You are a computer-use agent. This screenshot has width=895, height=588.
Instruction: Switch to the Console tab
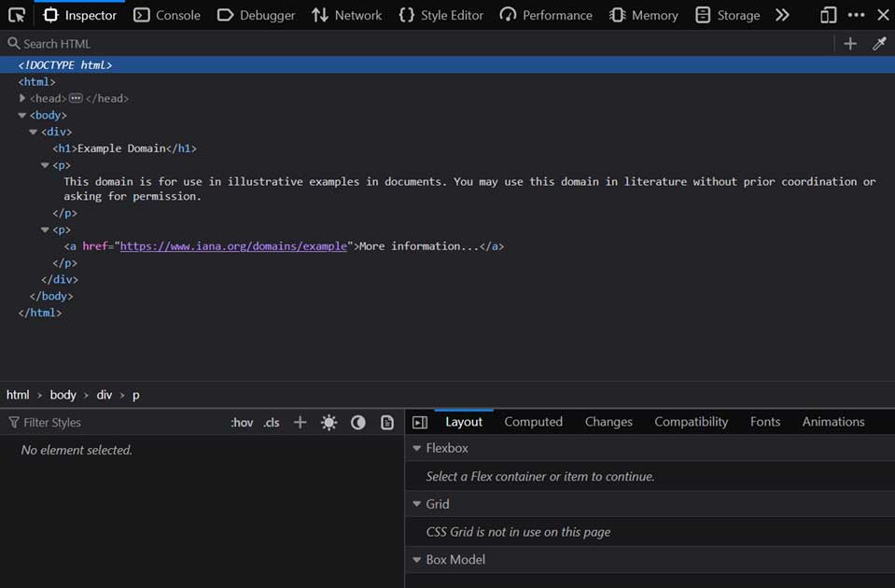(167, 15)
